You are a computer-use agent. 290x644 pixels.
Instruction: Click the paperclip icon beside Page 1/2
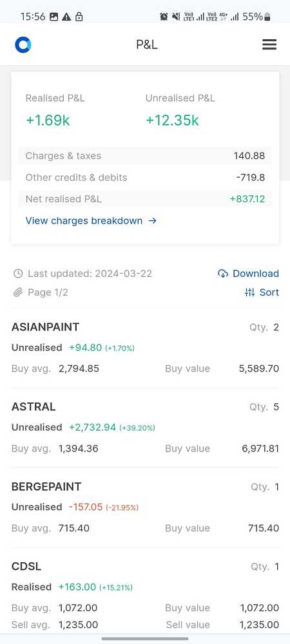pos(17,292)
